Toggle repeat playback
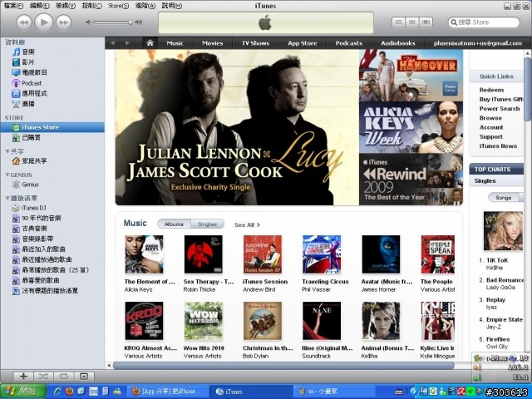 coord(64,377)
